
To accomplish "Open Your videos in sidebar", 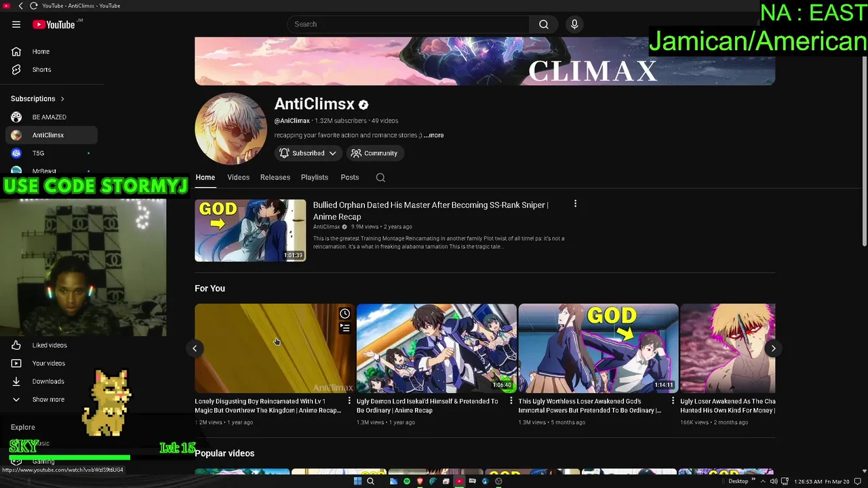I will pyautogui.click(x=52, y=363).
